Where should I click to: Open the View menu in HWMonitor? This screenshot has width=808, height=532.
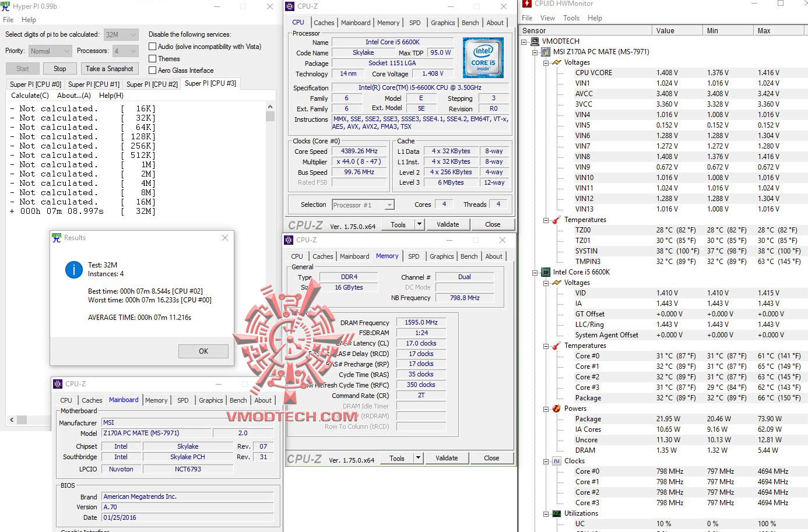[548, 18]
